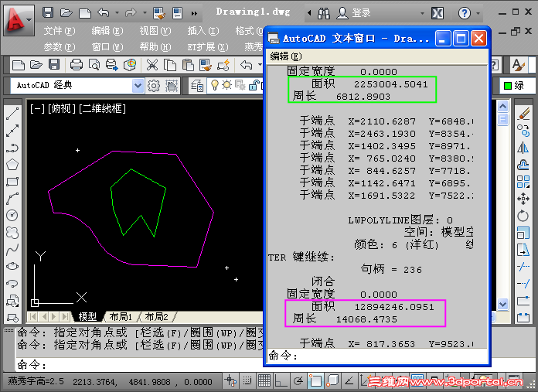Image resolution: width=538 pixels, height=392 pixels.
Task: Select the Array modify tool
Action: point(523,182)
